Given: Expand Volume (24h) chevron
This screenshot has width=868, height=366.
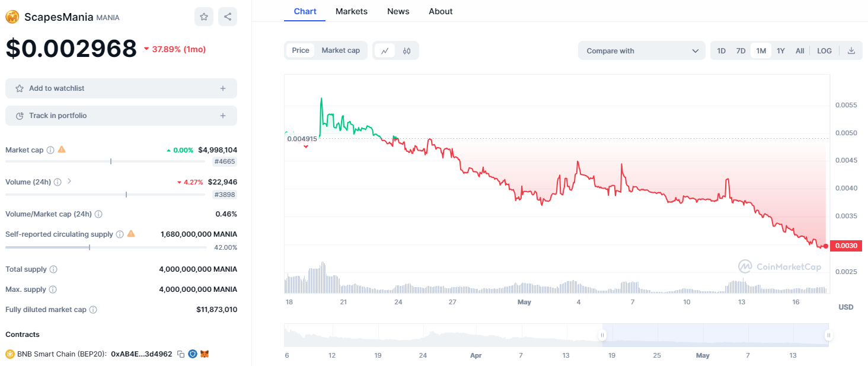Looking at the screenshot, I should (x=69, y=182).
